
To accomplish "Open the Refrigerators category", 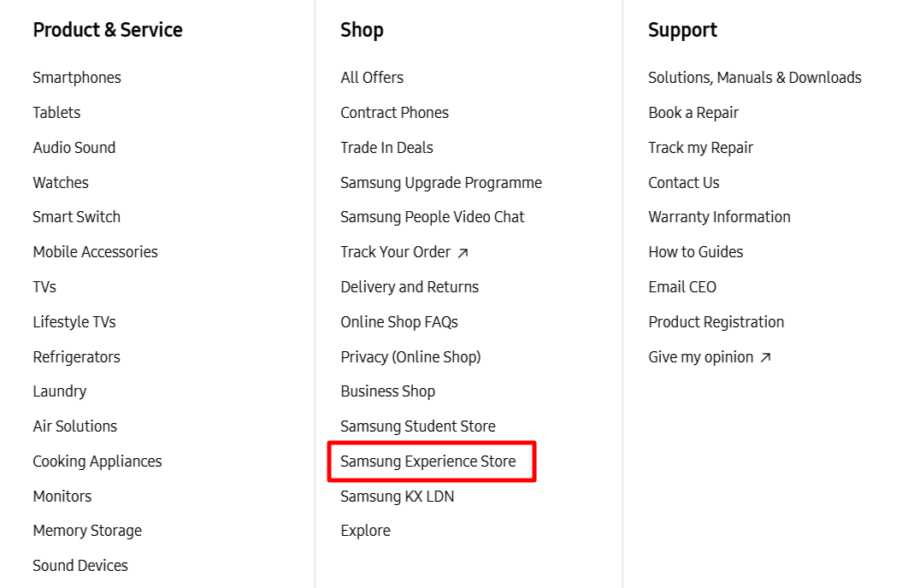I will [76, 356].
